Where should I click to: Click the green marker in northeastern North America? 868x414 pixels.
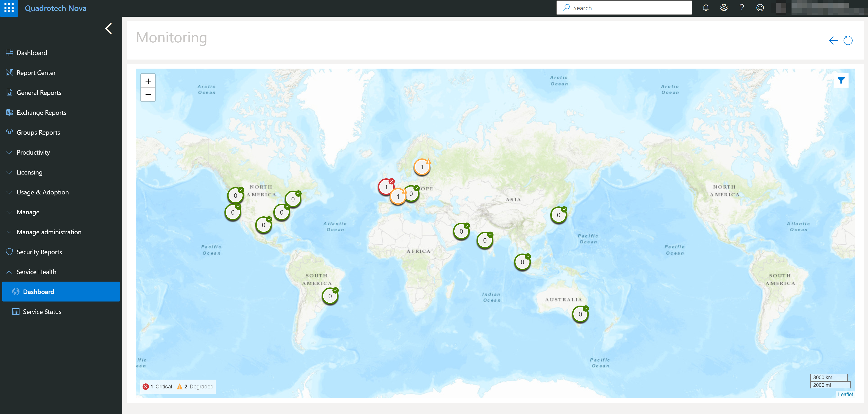tap(293, 199)
